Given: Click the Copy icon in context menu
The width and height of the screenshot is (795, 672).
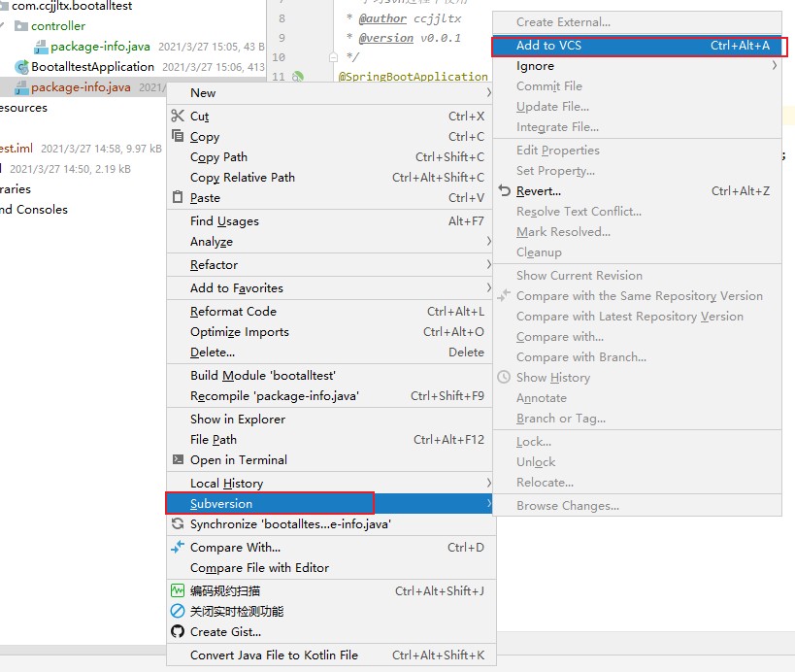Looking at the screenshot, I should click(x=177, y=136).
